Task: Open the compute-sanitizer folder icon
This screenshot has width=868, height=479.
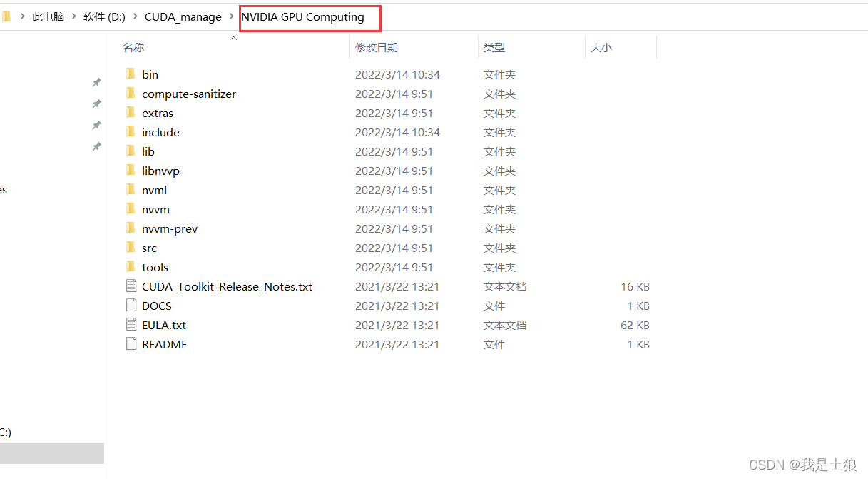Action: coord(131,94)
